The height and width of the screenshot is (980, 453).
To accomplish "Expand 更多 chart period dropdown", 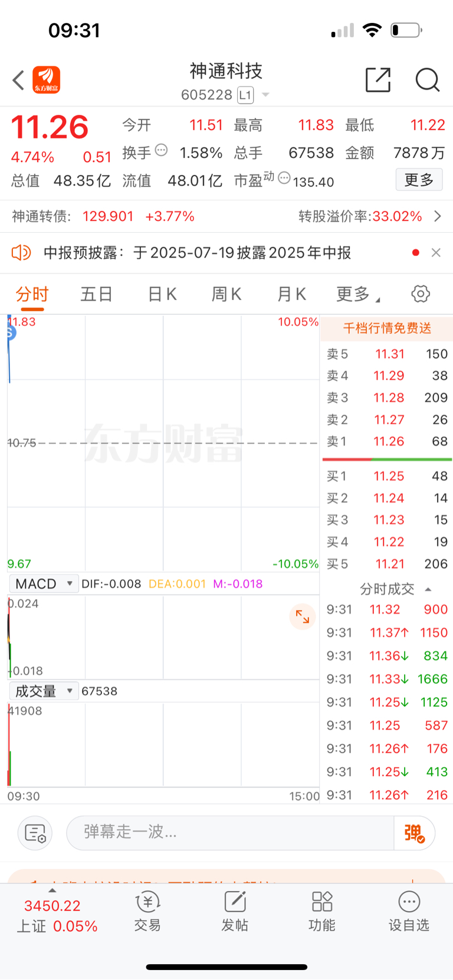I will [x=357, y=294].
